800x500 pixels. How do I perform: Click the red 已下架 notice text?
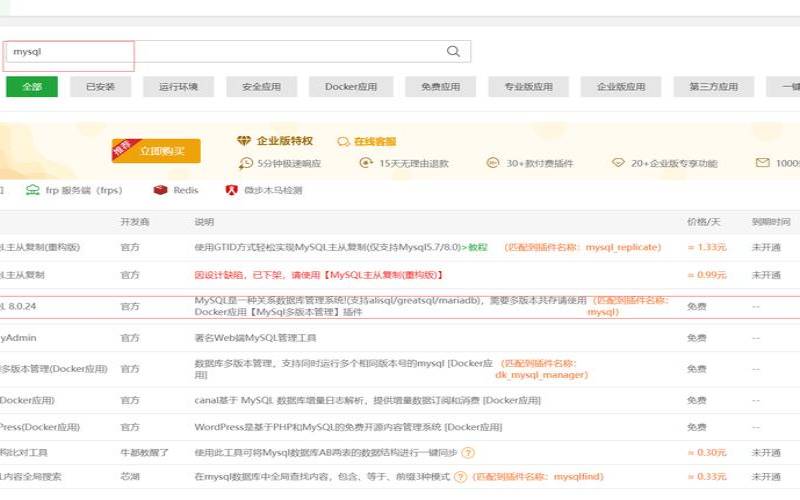[319, 275]
